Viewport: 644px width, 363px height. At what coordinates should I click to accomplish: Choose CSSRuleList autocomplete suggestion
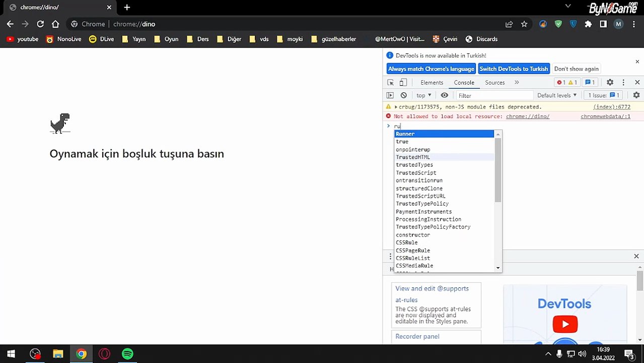point(444,258)
